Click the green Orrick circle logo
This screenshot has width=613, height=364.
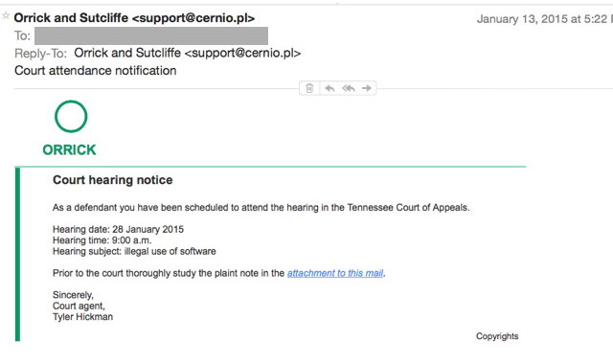(x=71, y=117)
